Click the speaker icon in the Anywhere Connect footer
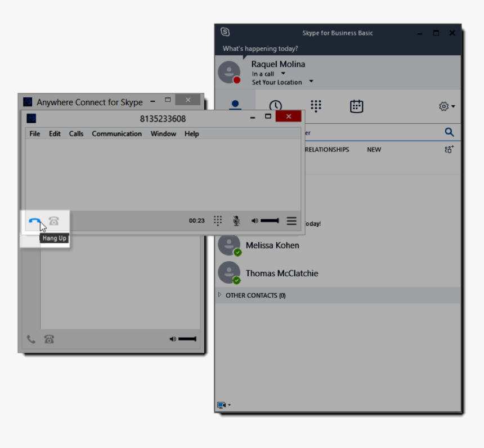The image size is (484, 448). 173,339
